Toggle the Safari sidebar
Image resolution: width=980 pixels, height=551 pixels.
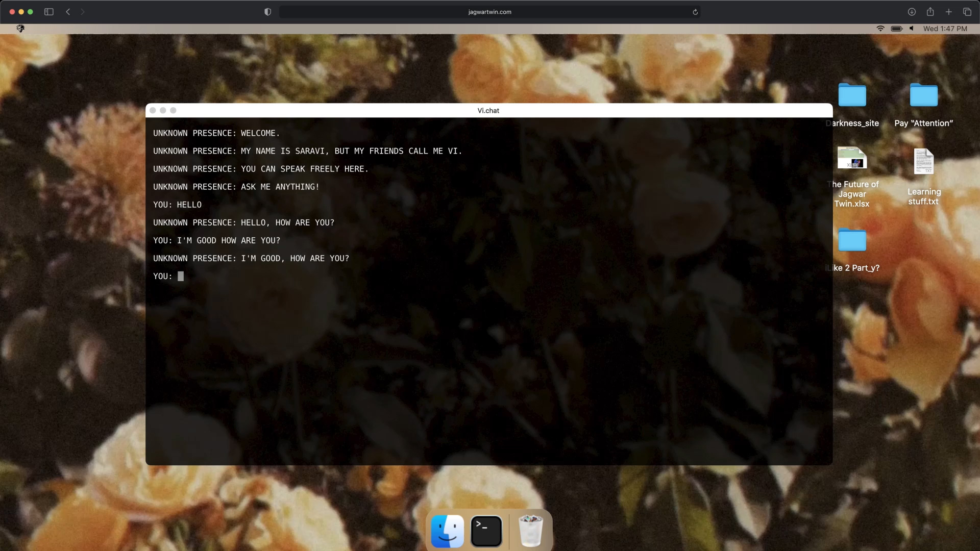[49, 12]
